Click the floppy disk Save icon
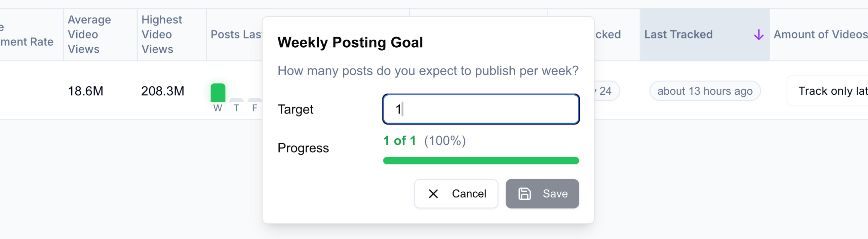The width and height of the screenshot is (868, 239). [x=524, y=194]
